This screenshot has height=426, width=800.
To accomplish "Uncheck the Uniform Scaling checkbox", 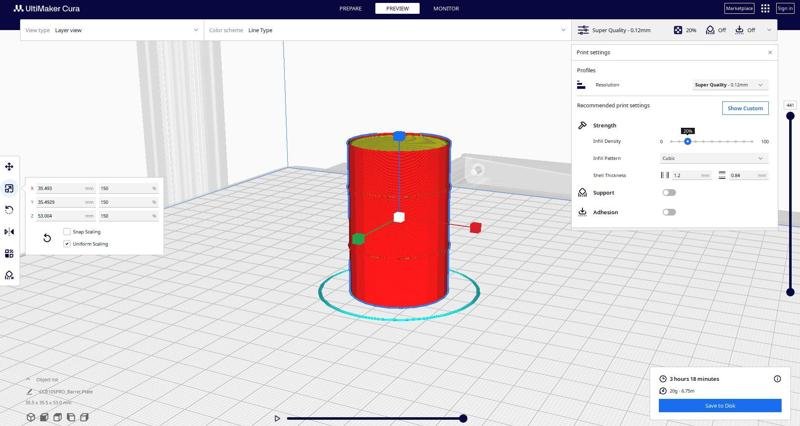I will pyautogui.click(x=67, y=244).
